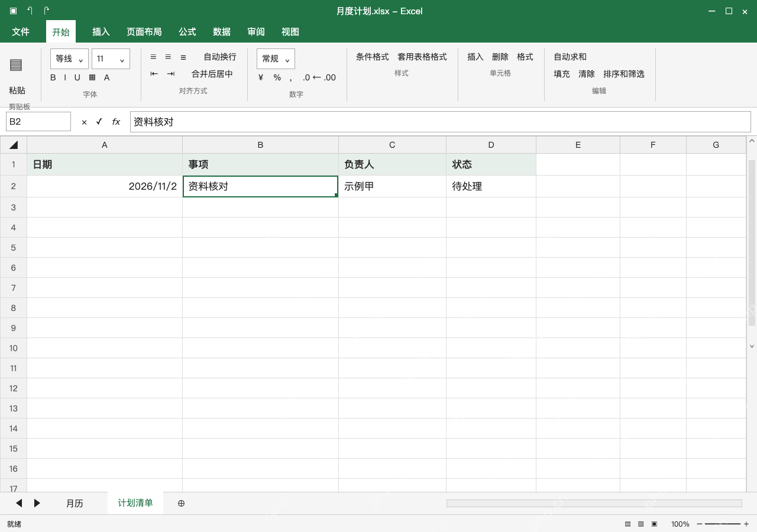Open 套用表格格式 table styles
Image resolution: width=757 pixels, height=532 pixels.
(x=422, y=57)
